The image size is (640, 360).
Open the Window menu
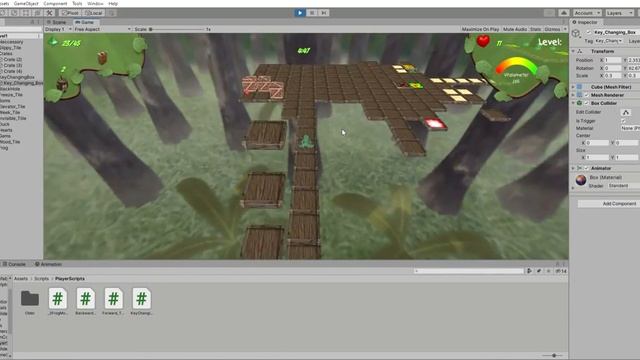[x=95, y=3]
